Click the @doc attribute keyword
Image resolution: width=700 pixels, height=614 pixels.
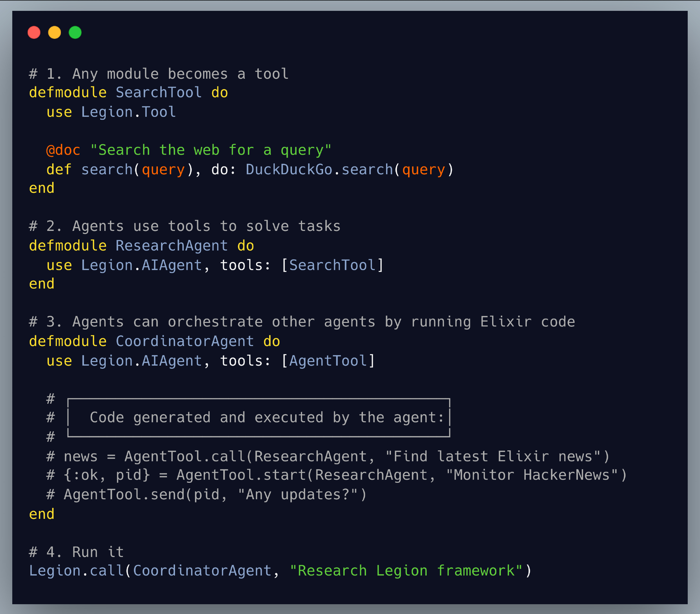coord(63,150)
